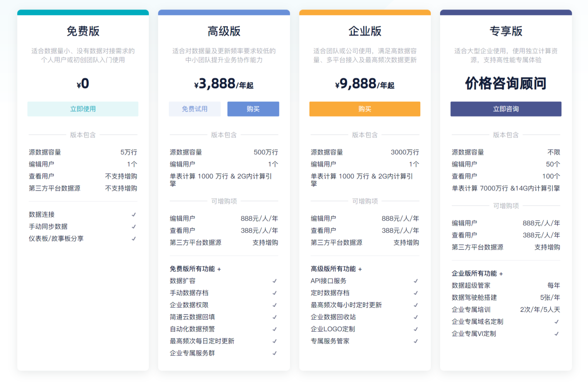Click the blue 购买 button for 高级版
This screenshot has width=588, height=384.
(x=253, y=109)
